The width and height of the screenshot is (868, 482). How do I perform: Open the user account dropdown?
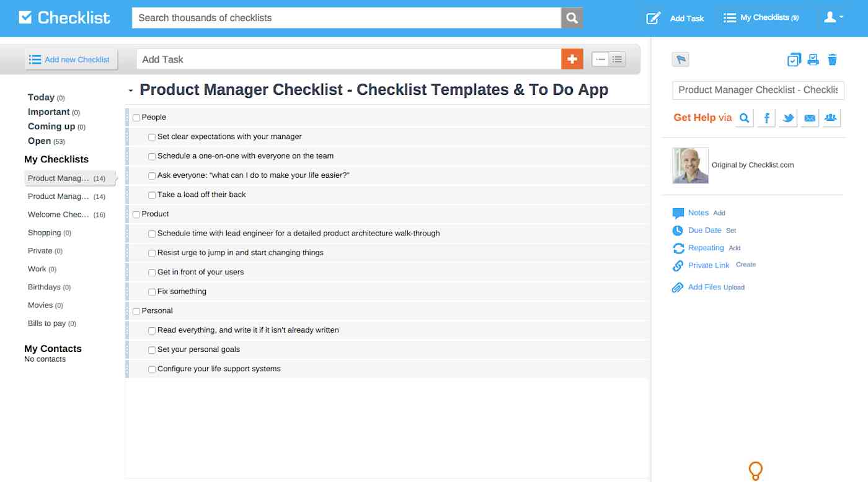point(833,17)
